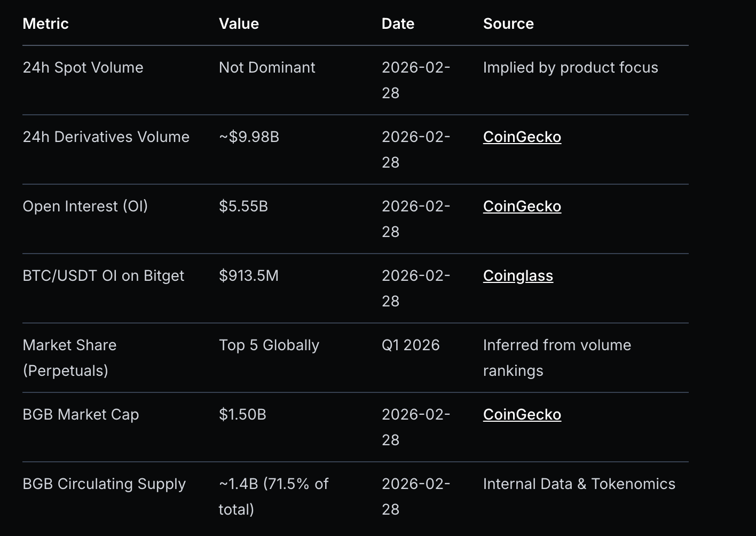Click Internal Data & Tokenomics source cell

pyautogui.click(x=579, y=484)
